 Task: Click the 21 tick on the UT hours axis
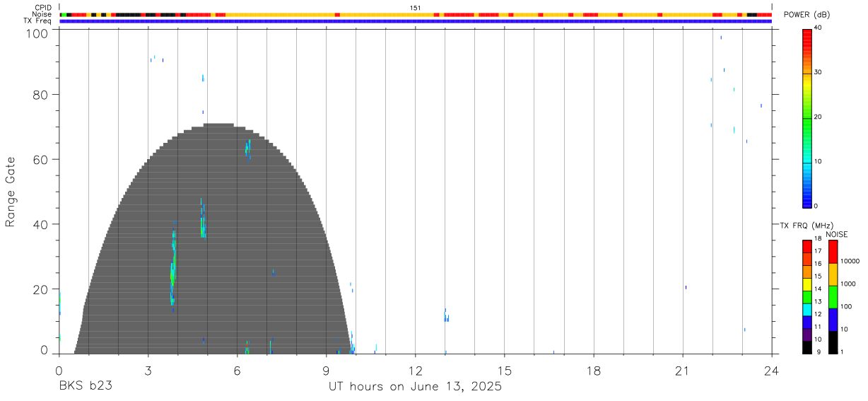[683, 370]
